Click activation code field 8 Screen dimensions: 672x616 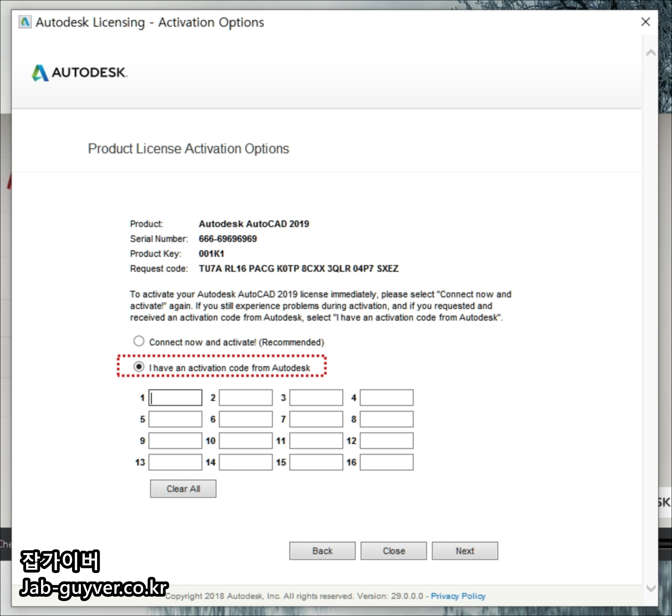click(x=387, y=419)
